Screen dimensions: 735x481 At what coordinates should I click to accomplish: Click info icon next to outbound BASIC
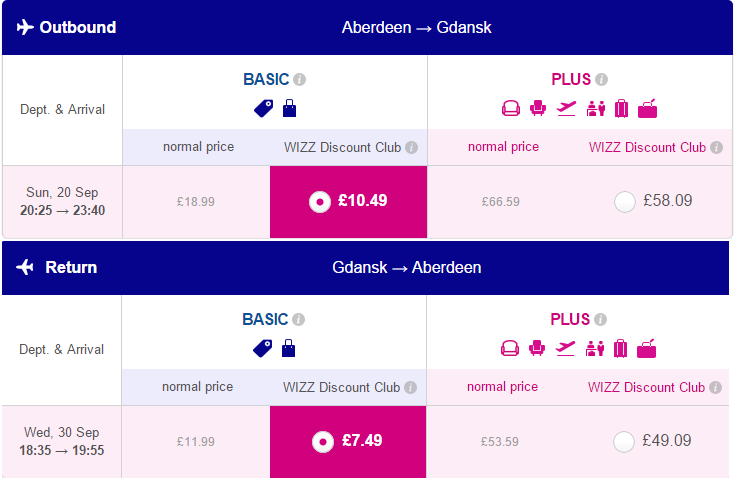point(300,80)
